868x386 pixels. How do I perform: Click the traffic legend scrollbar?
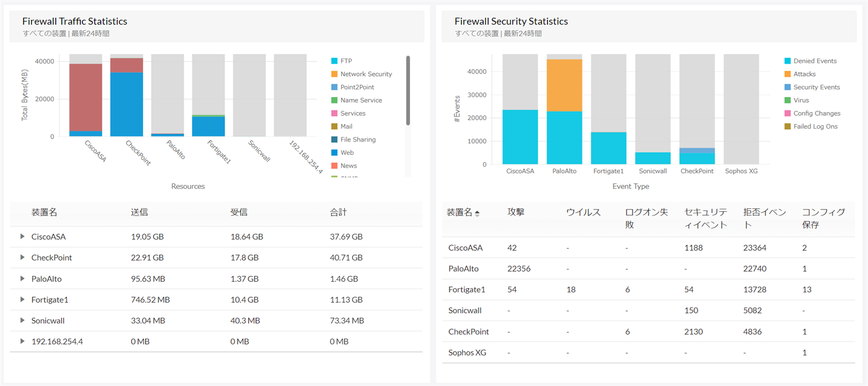[x=408, y=91]
